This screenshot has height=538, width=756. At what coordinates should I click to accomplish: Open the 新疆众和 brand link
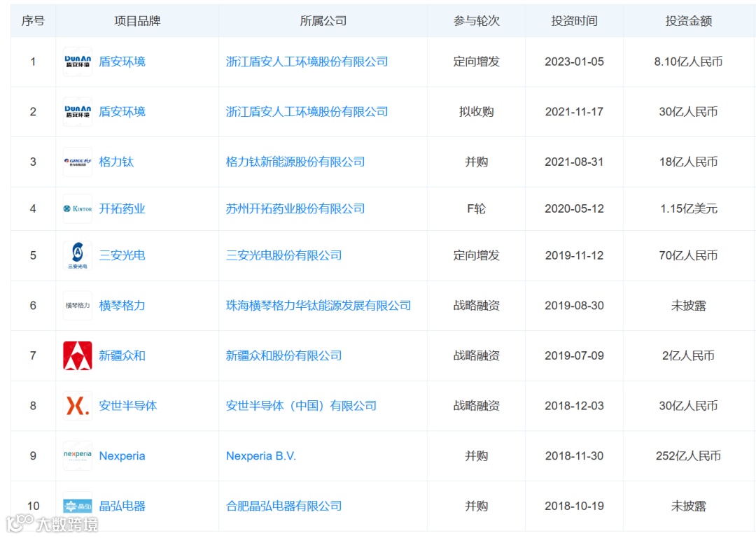point(122,356)
